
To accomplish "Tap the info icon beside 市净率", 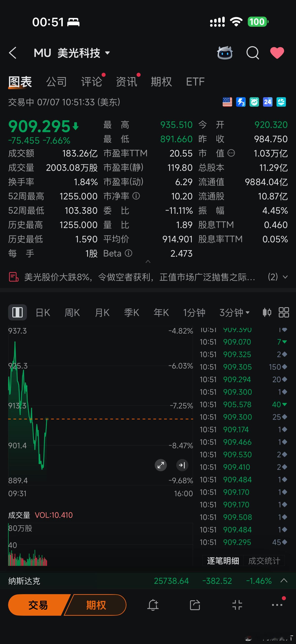I will 136,196.
